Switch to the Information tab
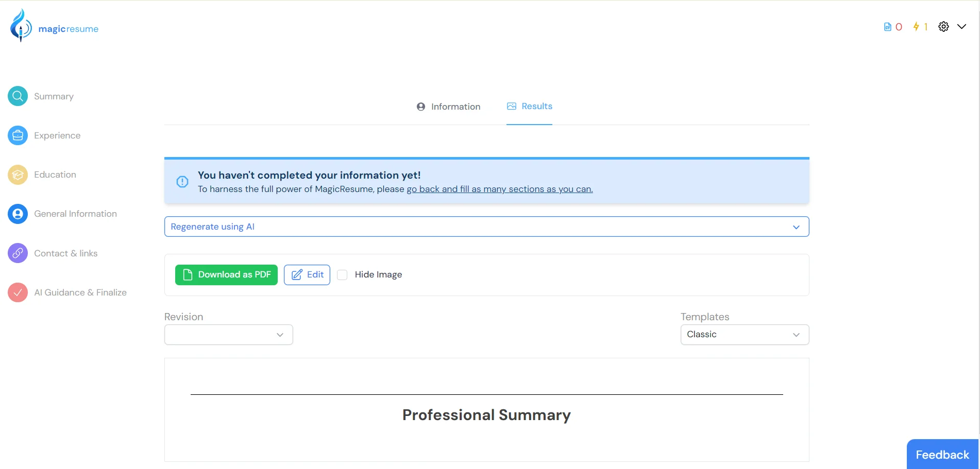 pyautogui.click(x=448, y=107)
